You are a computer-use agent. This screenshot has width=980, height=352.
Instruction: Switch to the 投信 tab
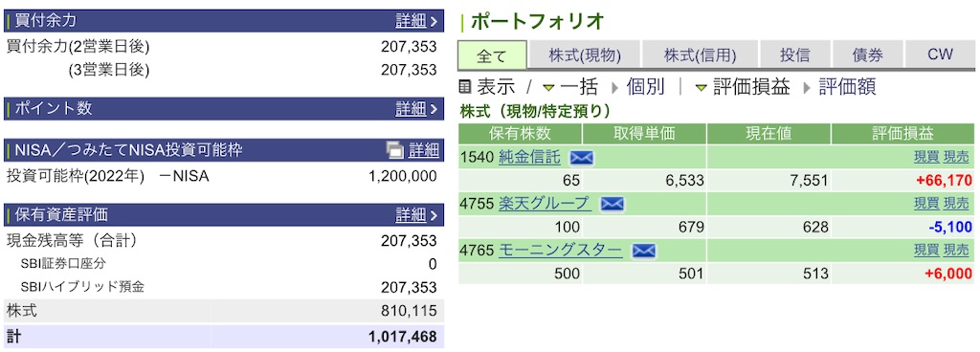tap(795, 55)
